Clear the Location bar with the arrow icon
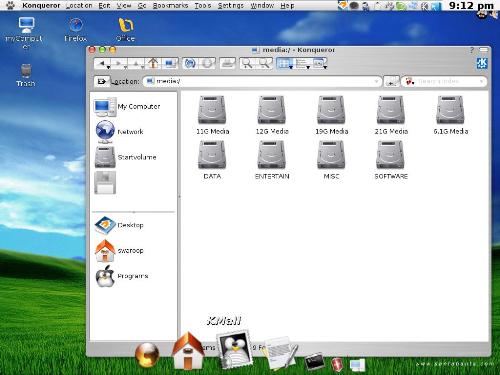500x375 pixels. click(102, 81)
